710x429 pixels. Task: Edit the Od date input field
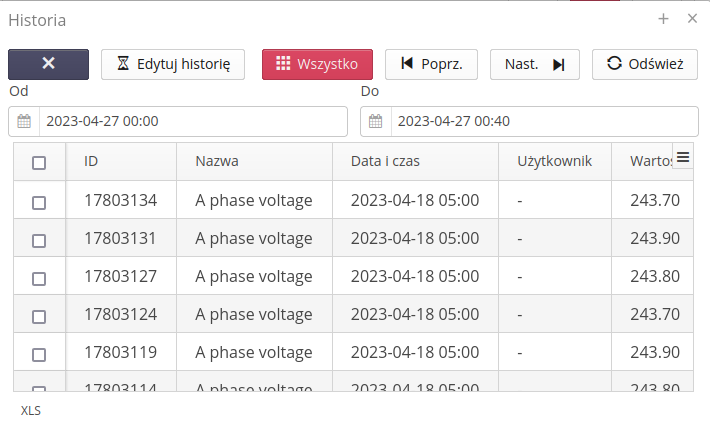click(x=192, y=122)
